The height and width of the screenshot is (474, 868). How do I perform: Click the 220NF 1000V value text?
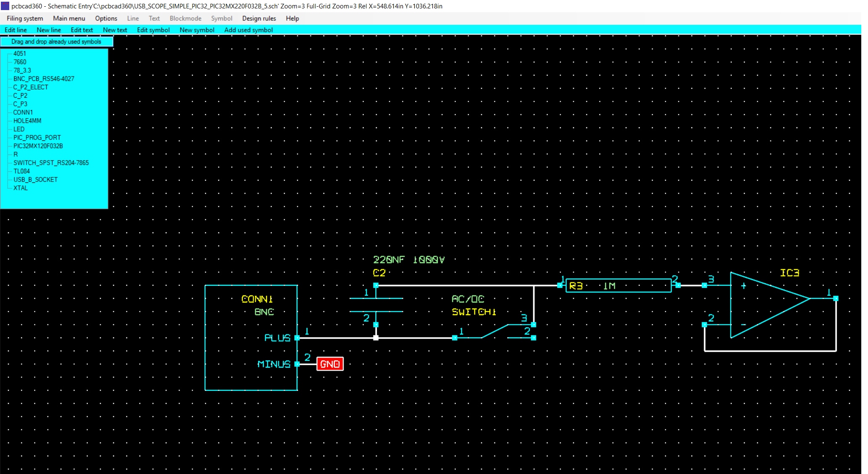pos(409,260)
